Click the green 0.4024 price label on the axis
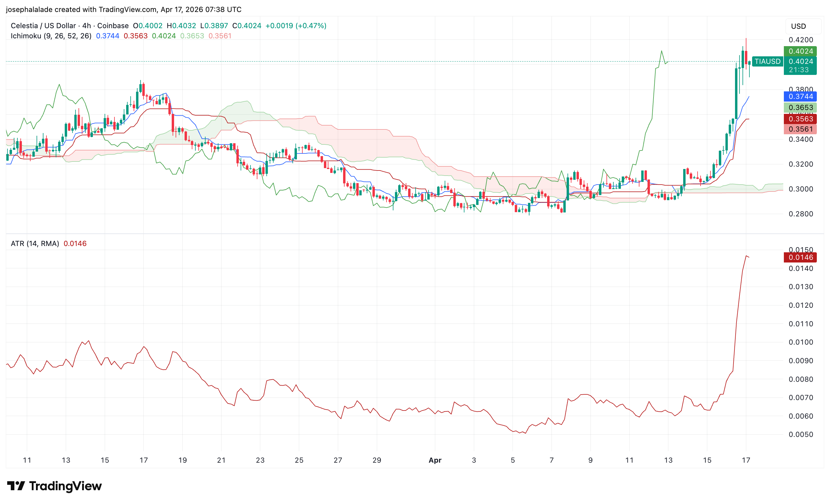 (x=800, y=51)
